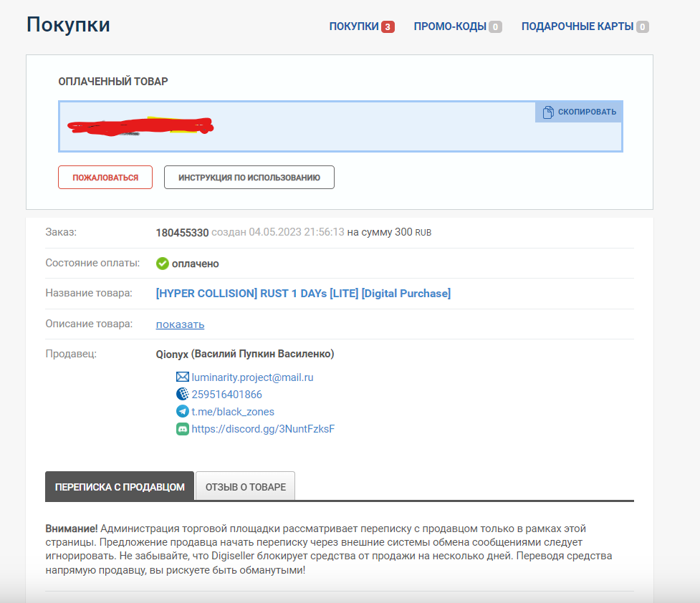Click the order date 04.05.2023 21:56:13
The width and height of the screenshot is (700, 603).
click(297, 232)
